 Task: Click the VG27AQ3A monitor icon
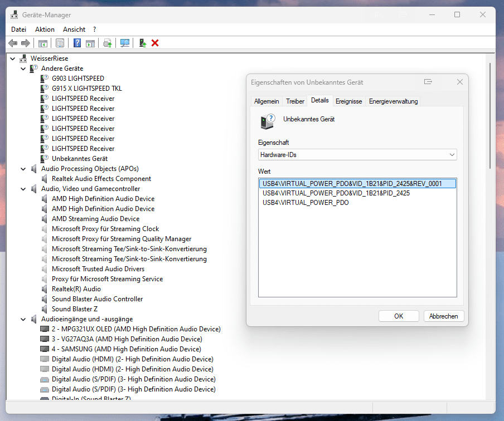tap(45, 339)
